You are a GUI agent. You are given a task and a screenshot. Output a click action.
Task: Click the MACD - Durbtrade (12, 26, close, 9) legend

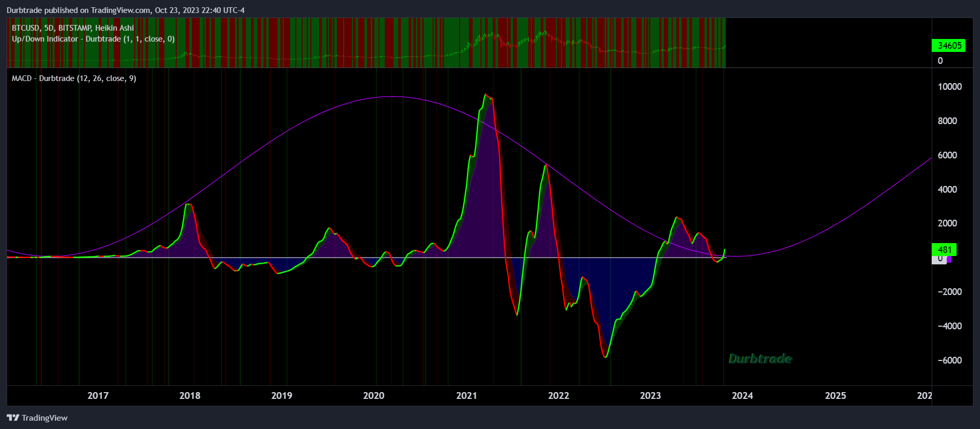coord(74,78)
